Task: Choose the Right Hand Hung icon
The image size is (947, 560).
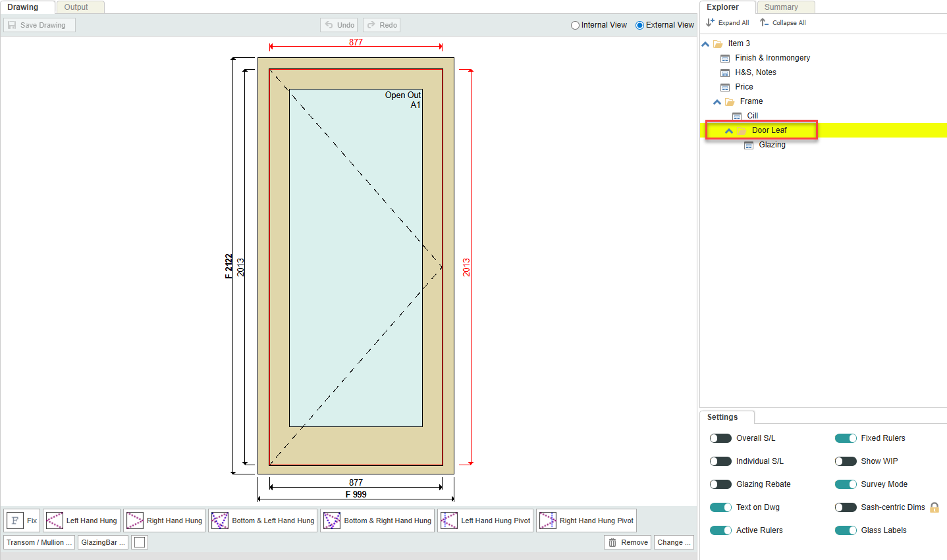Action: click(x=135, y=521)
